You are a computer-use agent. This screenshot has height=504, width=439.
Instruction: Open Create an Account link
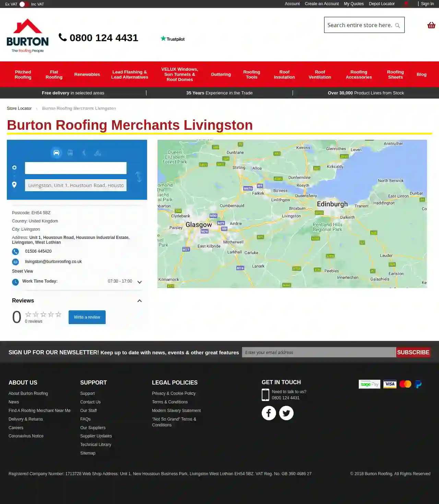tap(322, 4)
